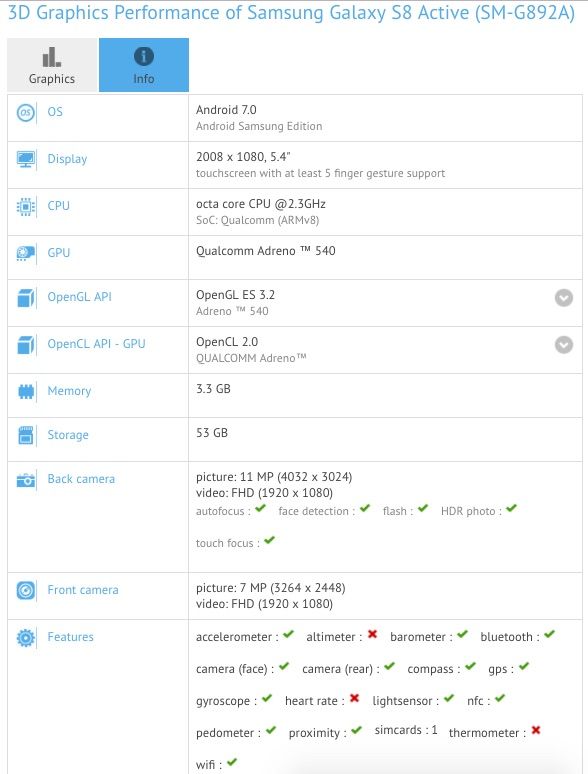The width and height of the screenshot is (588, 774).
Task: Click the Storage SD card icon
Action: [x=26, y=435]
